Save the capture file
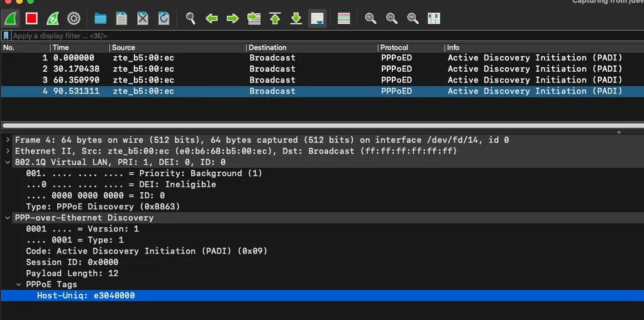This screenshot has height=320, width=644. click(121, 18)
